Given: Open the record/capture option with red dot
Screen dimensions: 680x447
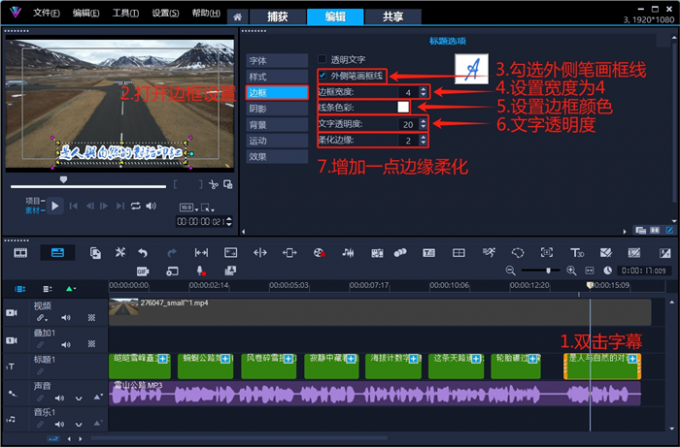Looking at the screenshot, I should point(319,253).
